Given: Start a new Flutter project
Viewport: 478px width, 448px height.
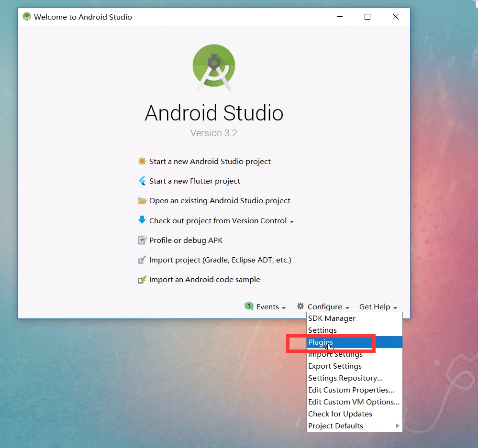Looking at the screenshot, I should click(x=194, y=181).
